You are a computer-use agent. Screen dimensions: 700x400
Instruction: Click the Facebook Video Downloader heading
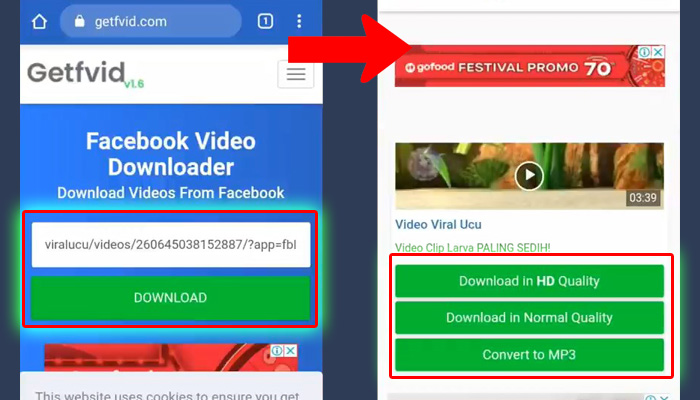(x=171, y=154)
